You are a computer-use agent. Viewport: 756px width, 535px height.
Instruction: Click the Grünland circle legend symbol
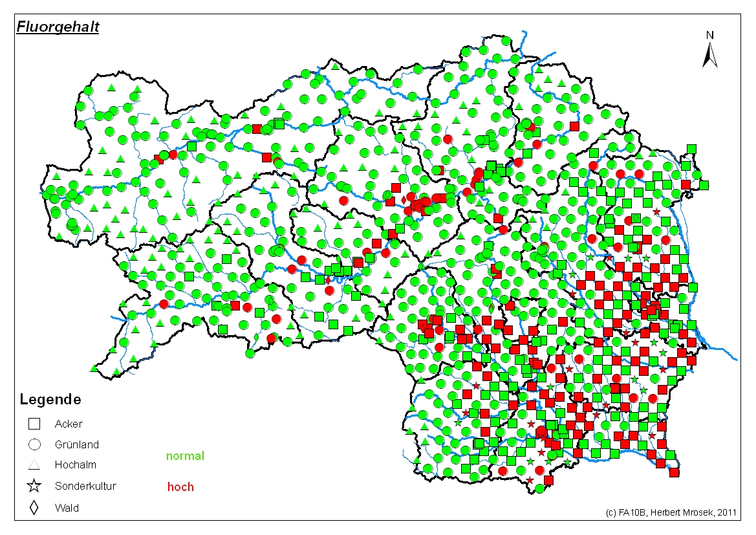[34, 444]
